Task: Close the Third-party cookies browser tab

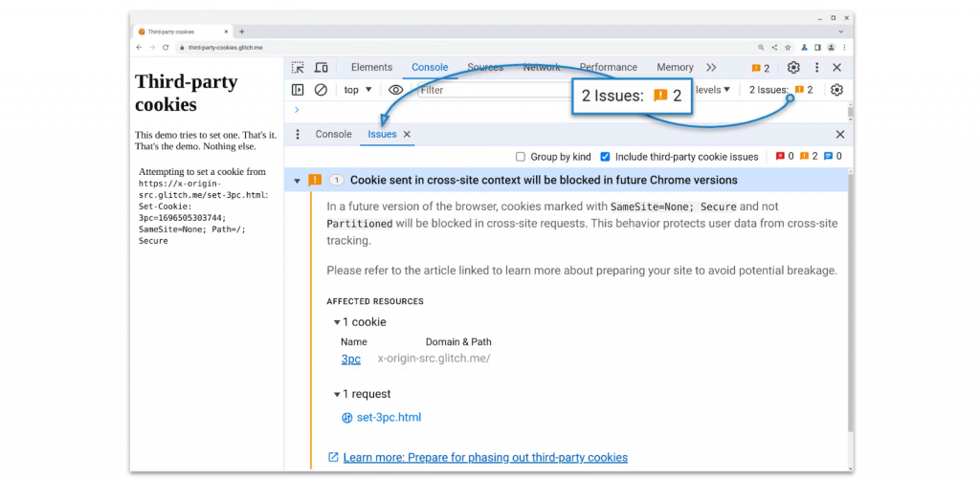Action: [x=226, y=32]
